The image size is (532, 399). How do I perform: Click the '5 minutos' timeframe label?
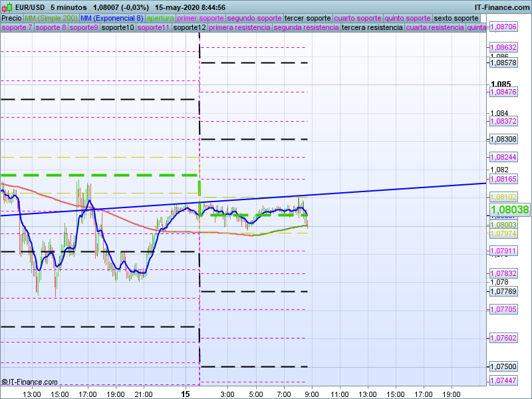click(x=68, y=7)
